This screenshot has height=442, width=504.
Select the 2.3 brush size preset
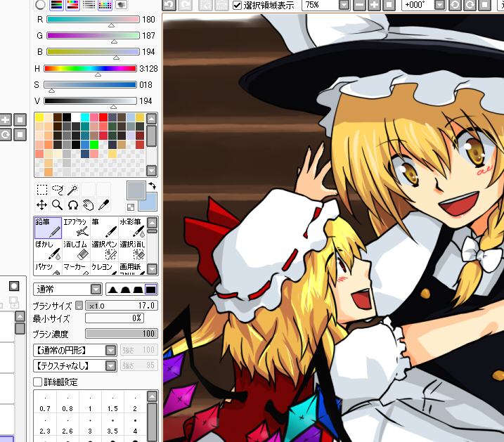point(45,426)
